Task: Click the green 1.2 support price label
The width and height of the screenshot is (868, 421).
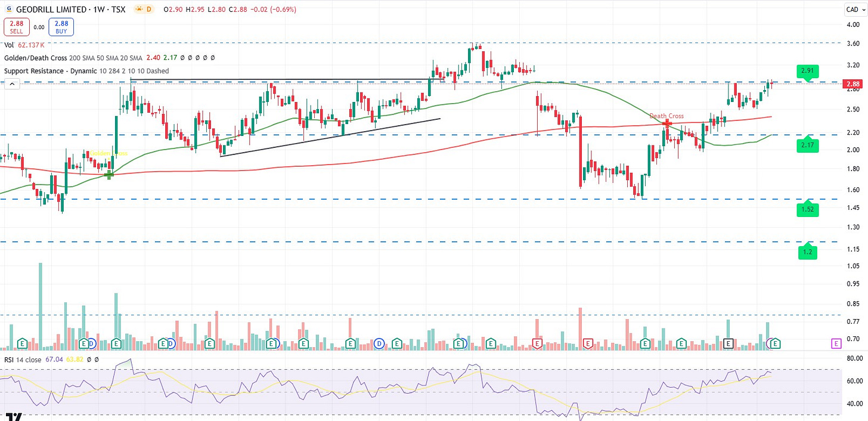Action: (808, 252)
